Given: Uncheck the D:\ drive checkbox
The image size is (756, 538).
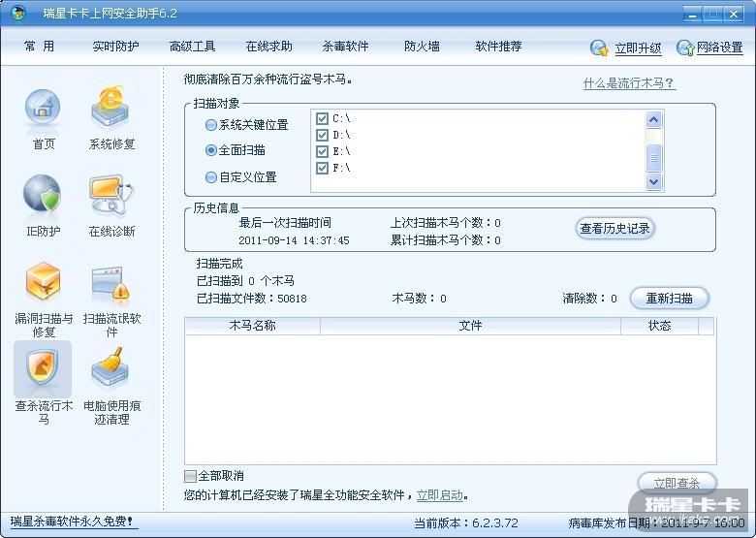Looking at the screenshot, I should 322,135.
